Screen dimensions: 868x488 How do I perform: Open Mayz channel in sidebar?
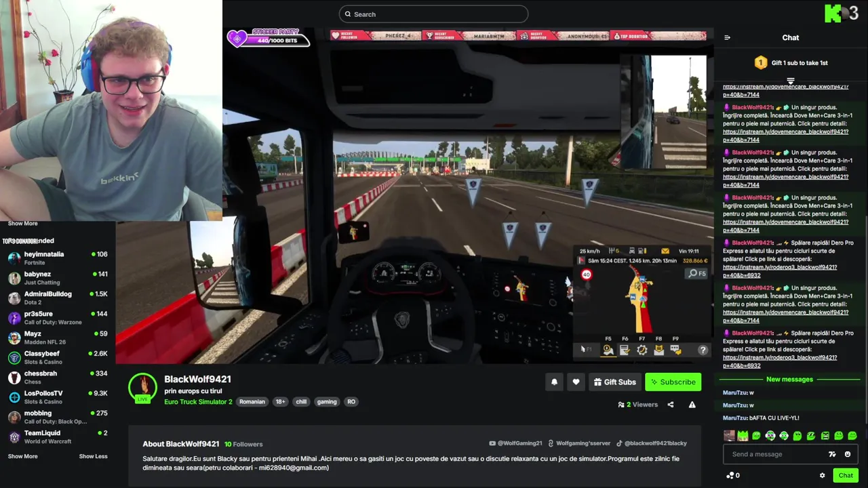(x=58, y=338)
